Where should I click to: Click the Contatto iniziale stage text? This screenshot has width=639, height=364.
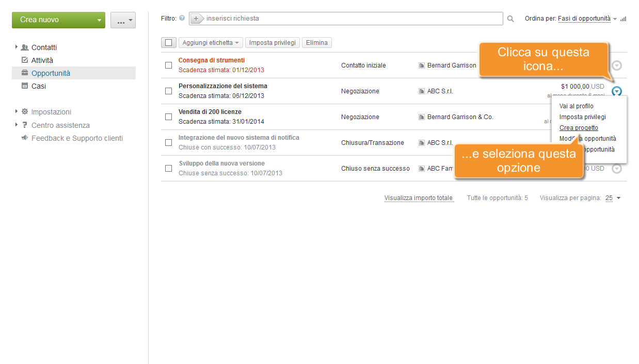click(363, 65)
